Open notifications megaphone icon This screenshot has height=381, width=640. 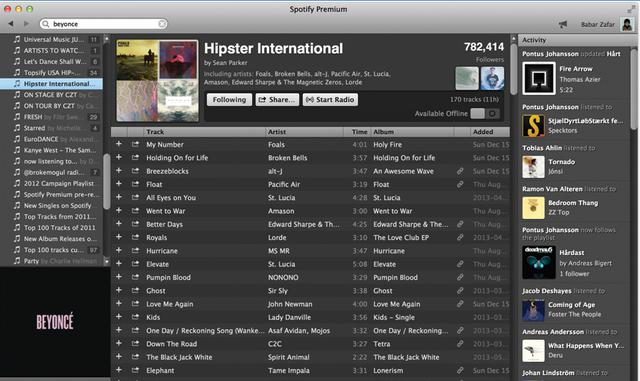563,25
